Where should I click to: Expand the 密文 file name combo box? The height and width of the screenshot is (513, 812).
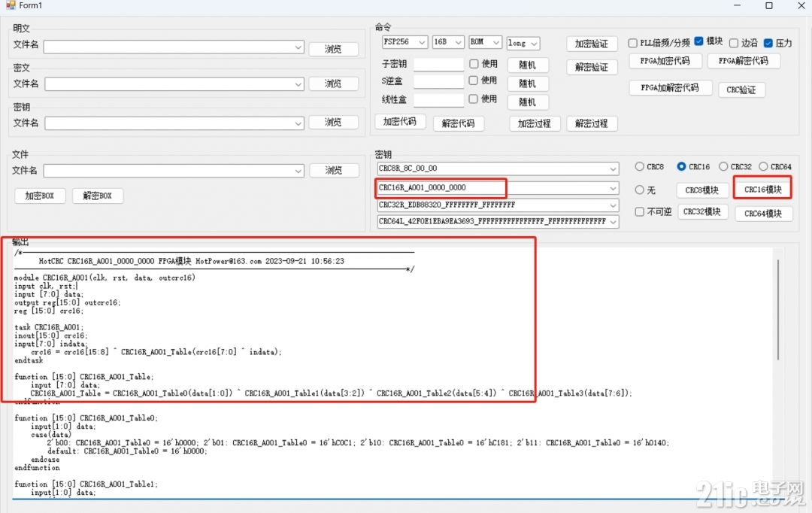click(x=298, y=84)
